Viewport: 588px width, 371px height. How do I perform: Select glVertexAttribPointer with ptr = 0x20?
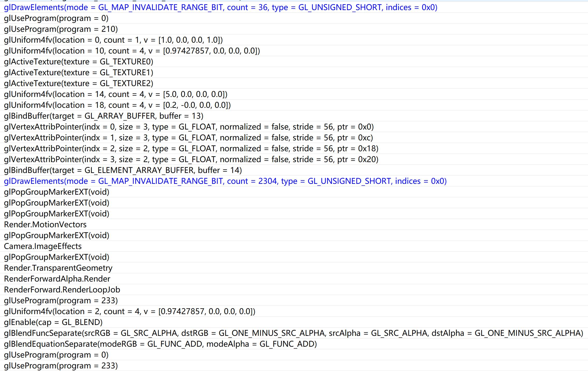[x=191, y=160]
